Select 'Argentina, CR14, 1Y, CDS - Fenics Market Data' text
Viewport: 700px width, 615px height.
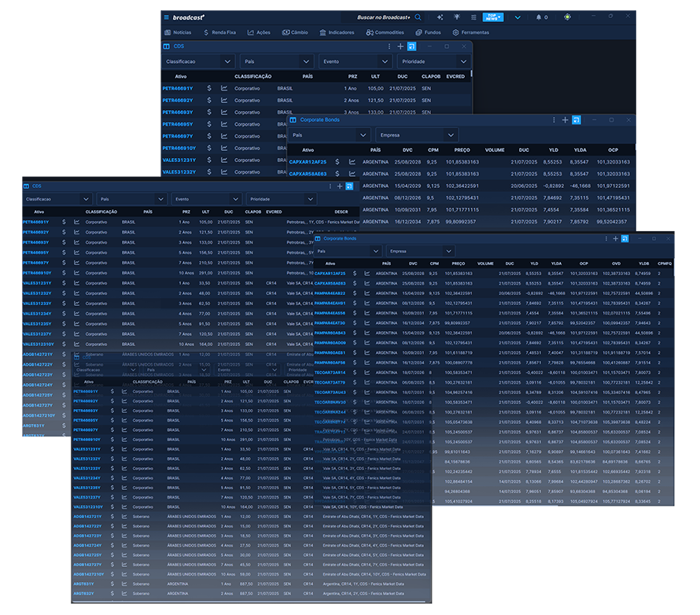click(x=363, y=584)
